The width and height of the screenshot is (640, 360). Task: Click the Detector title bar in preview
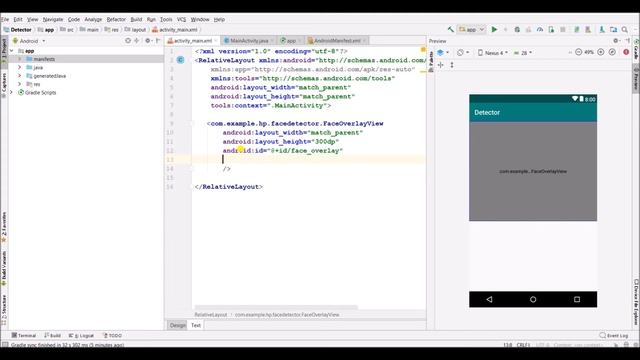(533, 112)
